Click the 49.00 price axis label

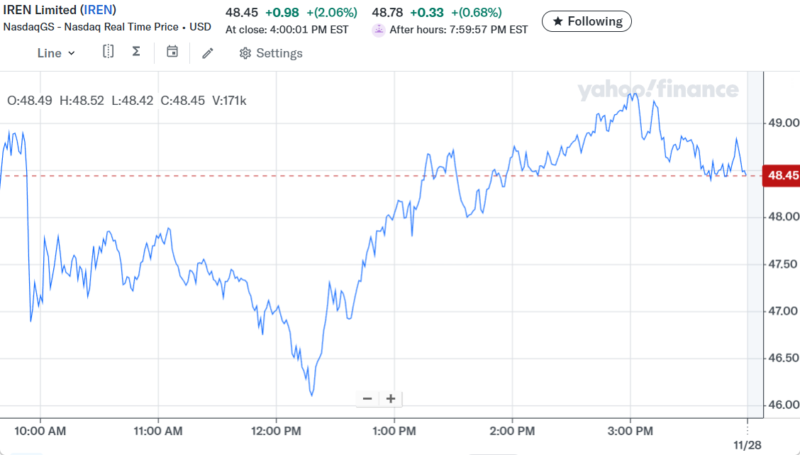click(780, 123)
